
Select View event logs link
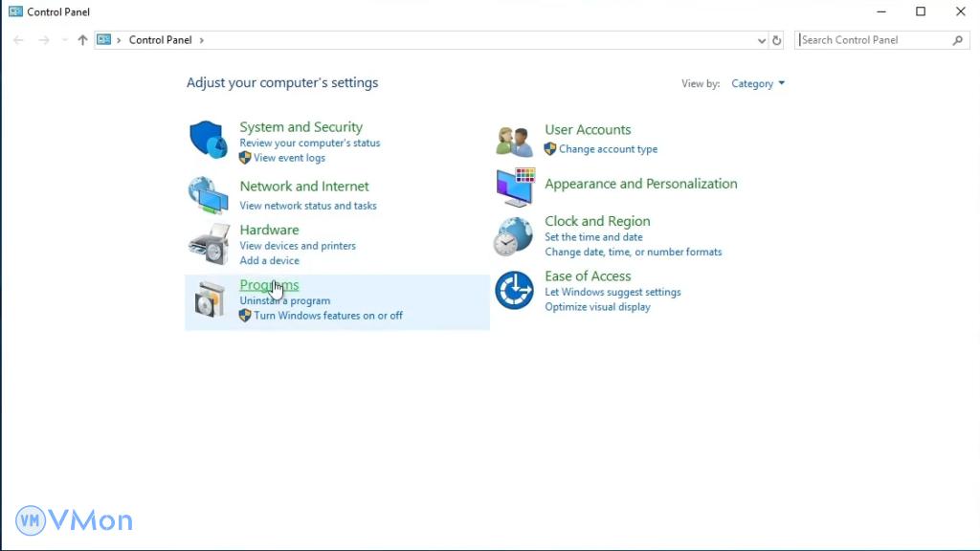coord(289,158)
